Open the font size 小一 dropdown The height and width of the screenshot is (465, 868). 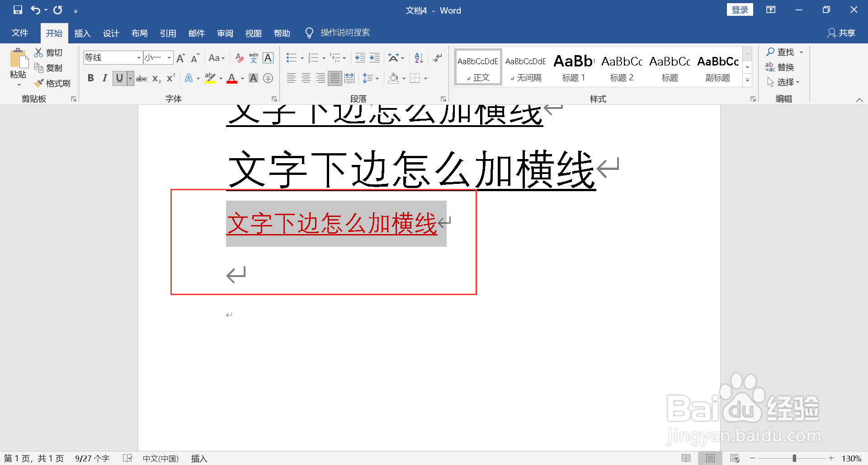click(169, 58)
